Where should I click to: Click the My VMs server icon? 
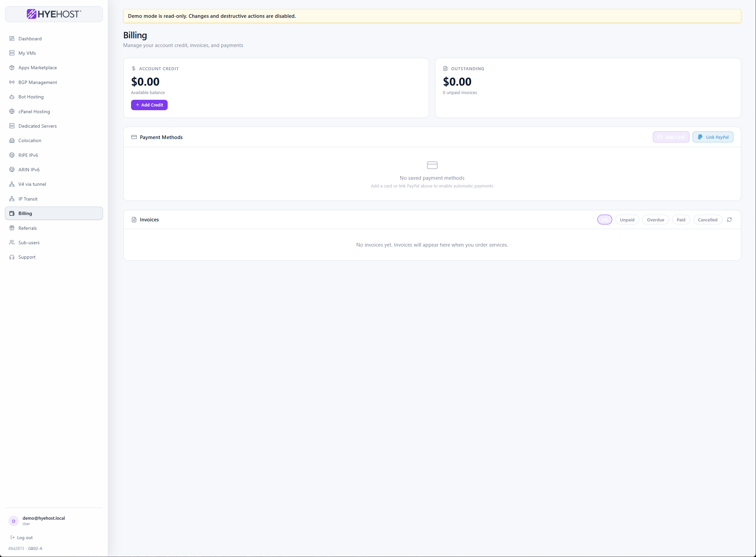[12, 53]
